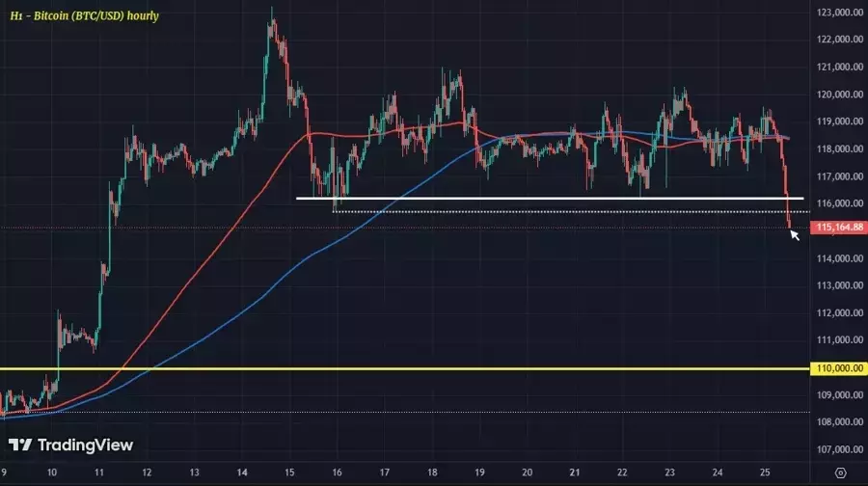Click the TradingView logo
Image resolution: width=868 pixels, height=486 pixels.
pos(71,445)
